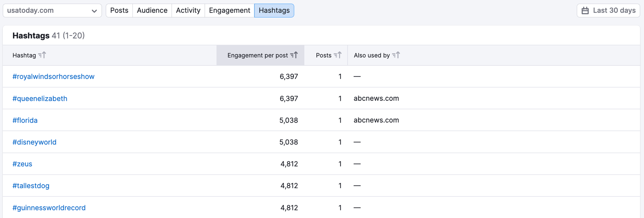Image resolution: width=644 pixels, height=218 pixels.
Task: Select the #guinnessworldrecord hashtag link
Action: pyautogui.click(x=49, y=208)
